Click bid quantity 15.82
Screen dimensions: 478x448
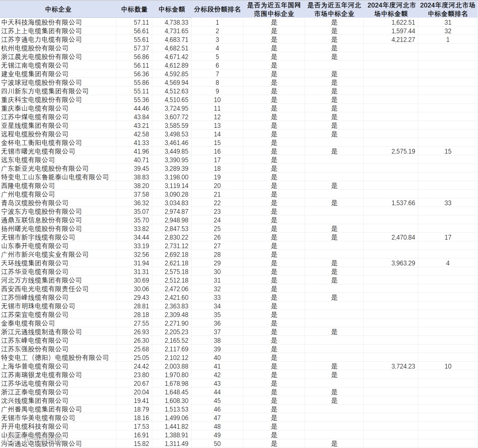(x=141, y=444)
